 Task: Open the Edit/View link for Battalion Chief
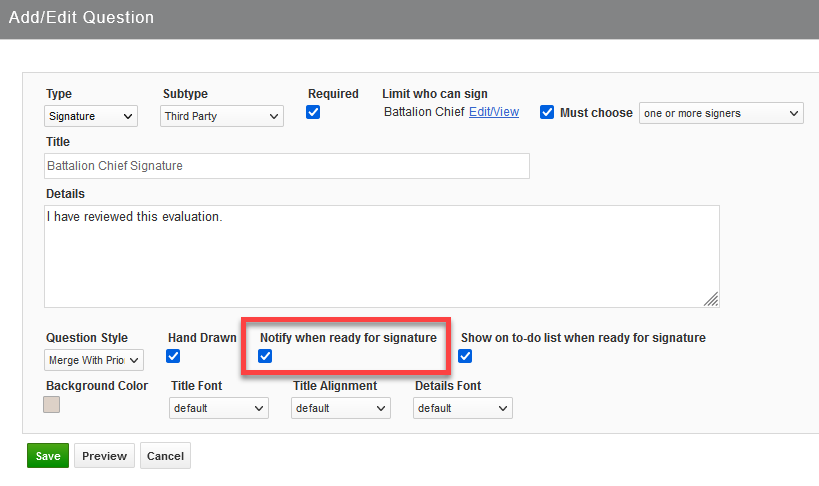(x=494, y=112)
